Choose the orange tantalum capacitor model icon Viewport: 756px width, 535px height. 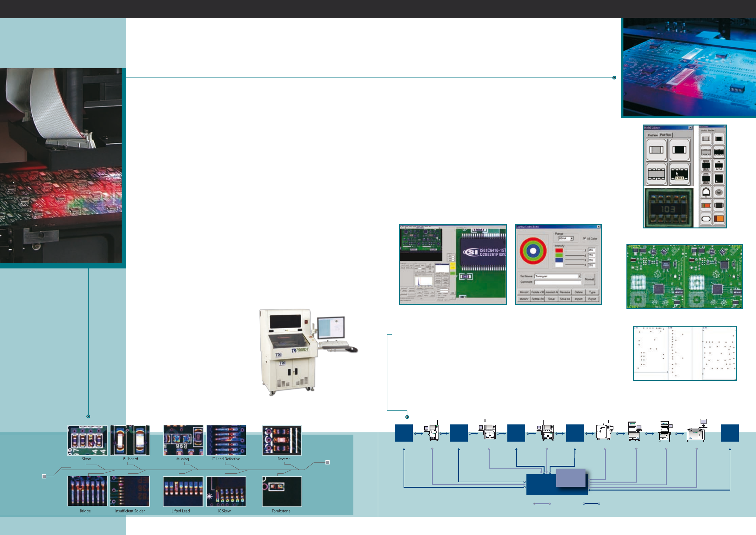719,218
